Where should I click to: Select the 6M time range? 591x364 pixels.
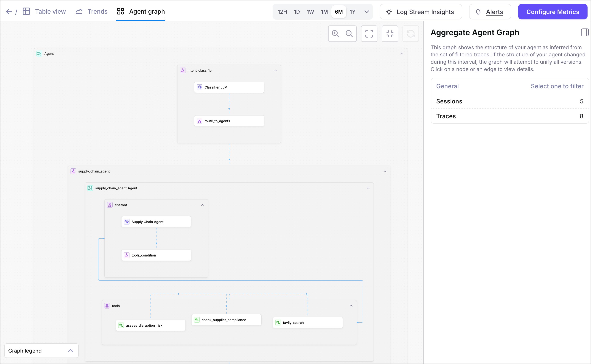pyautogui.click(x=339, y=12)
